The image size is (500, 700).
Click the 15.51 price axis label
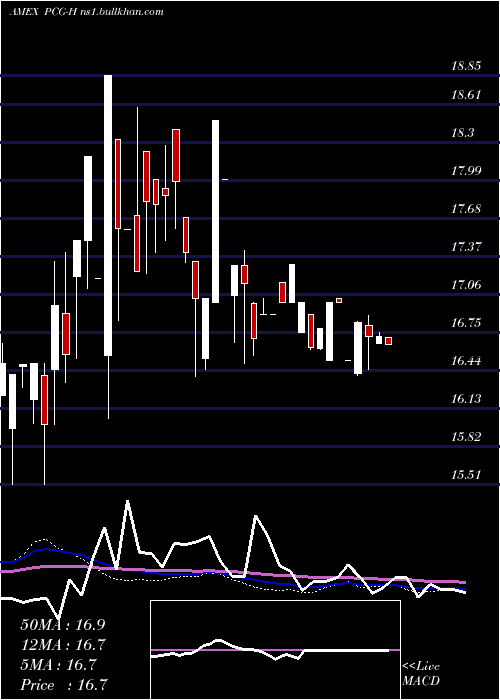coord(466,474)
